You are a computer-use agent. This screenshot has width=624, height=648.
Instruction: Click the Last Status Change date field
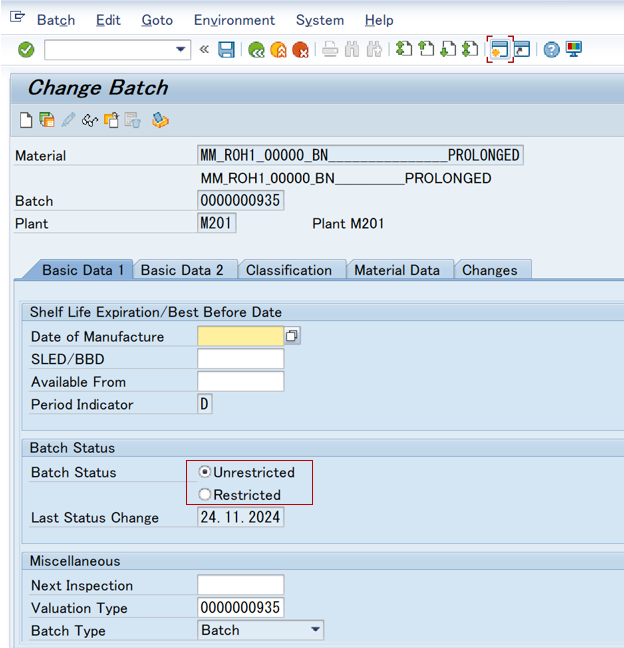[x=241, y=517]
